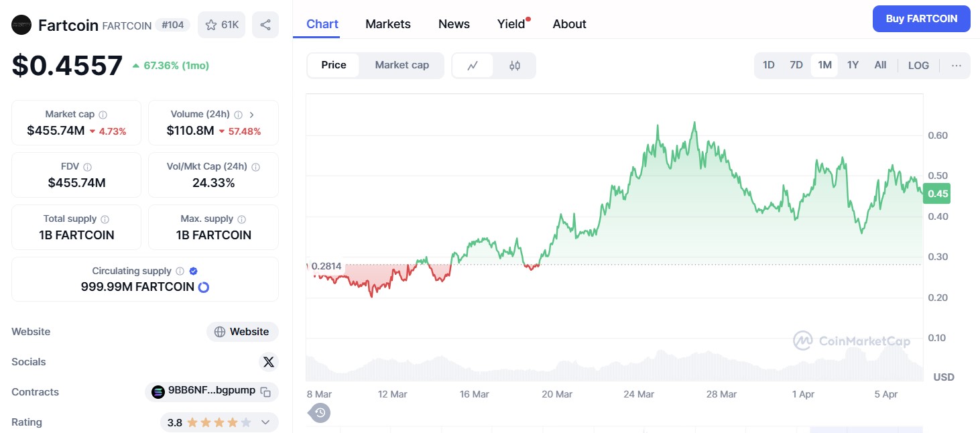Open the chart more-options menu
The height and width of the screenshot is (433, 980).
tap(957, 65)
